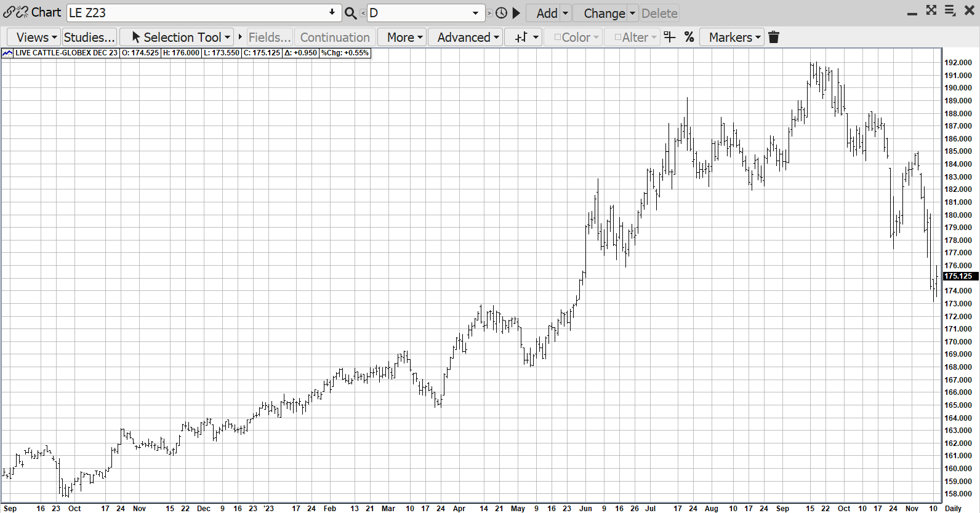Screen dimensions: 980x513
Task: Click the LIVE CATTLE-GLOBEX DEC 23 label
Action: point(66,53)
